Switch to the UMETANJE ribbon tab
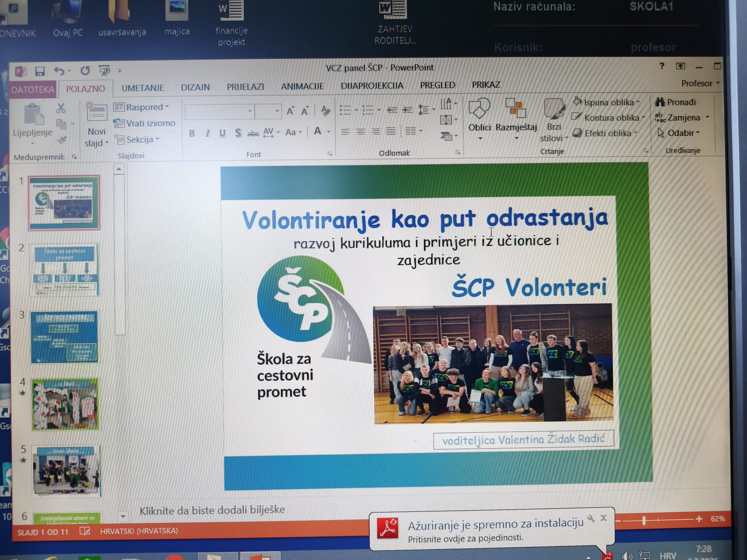Viewport: 747px width, 560px height. (x=143, y=88)
